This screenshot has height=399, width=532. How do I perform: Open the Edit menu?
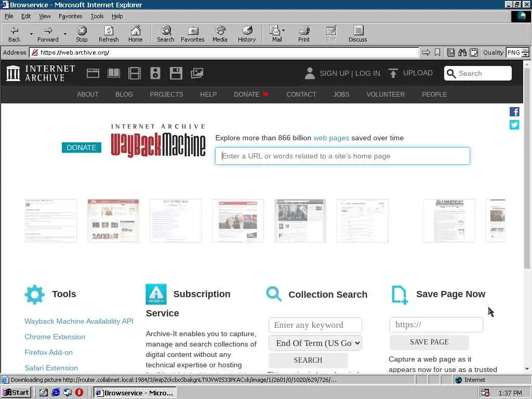pos(26,16)
